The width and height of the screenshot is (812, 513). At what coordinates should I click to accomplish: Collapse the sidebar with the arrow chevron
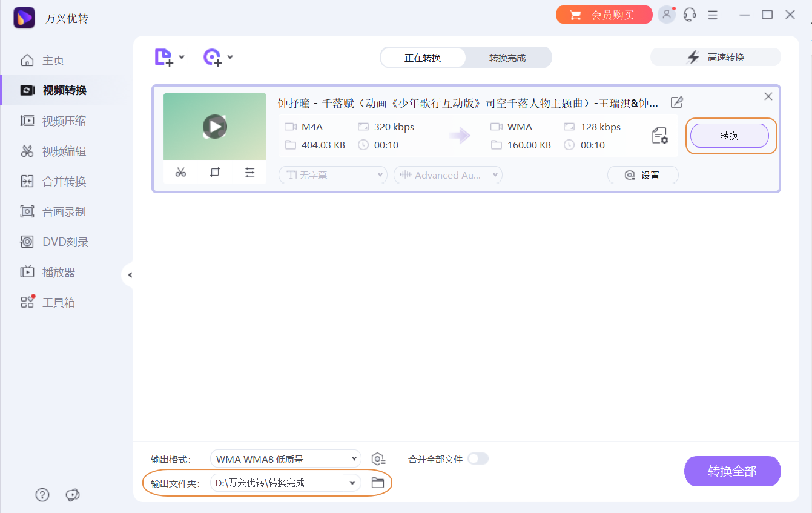[x=130, y=274]
